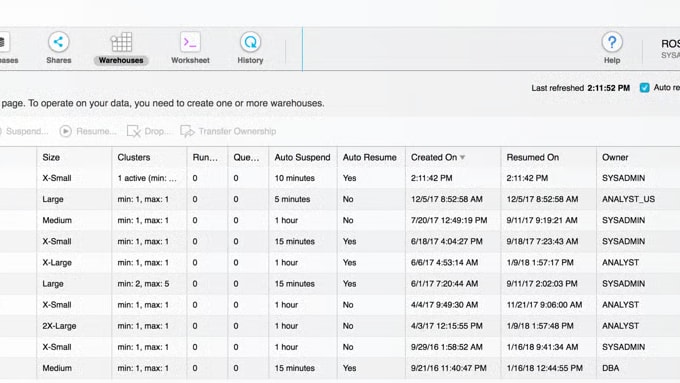
Task: Select the '2X-Large' size cell
Action: click(x=59, y=326)
